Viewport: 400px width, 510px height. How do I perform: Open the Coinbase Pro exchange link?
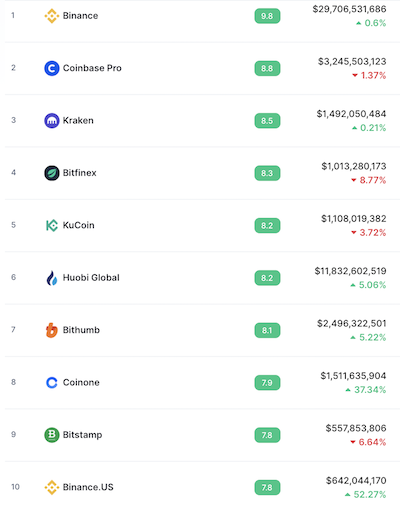pos(92,68)
